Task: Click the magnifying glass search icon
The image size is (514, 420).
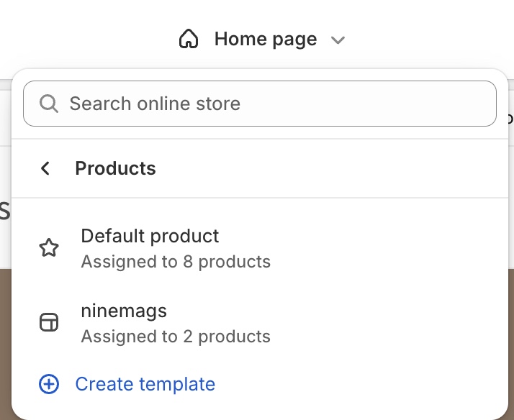Action: pos(49,104)
